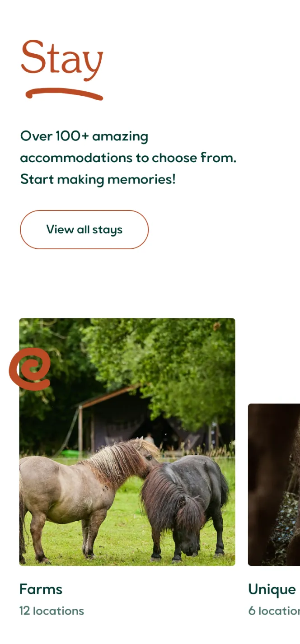300x644 pixels.
Task: Click the orange spiral swirl icon
Action: pos(30,369)
